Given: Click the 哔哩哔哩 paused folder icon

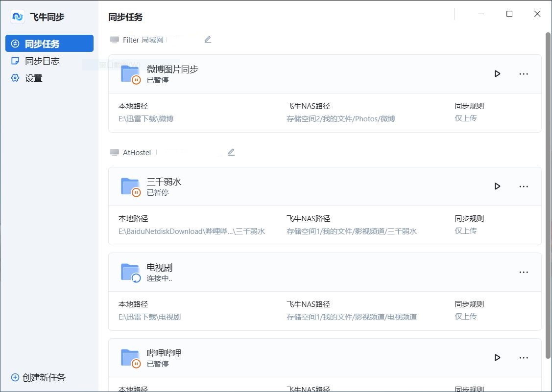Looking at the screenshot, I should pos(130,358).
